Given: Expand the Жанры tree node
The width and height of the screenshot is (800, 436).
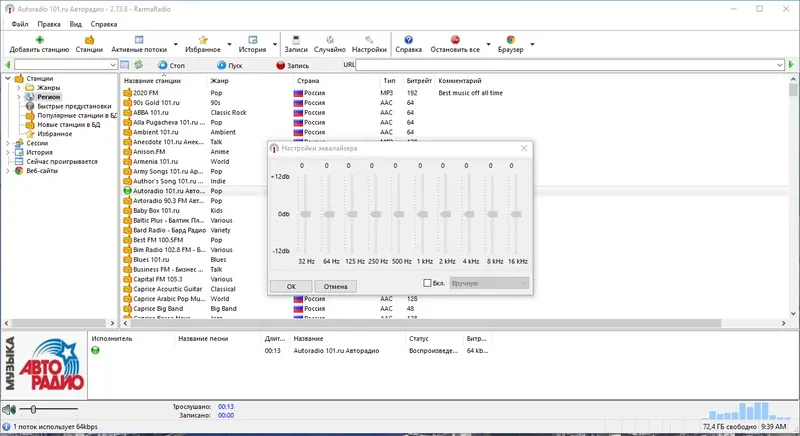Looking at the screenshot, I should click(x=19, y=88).
